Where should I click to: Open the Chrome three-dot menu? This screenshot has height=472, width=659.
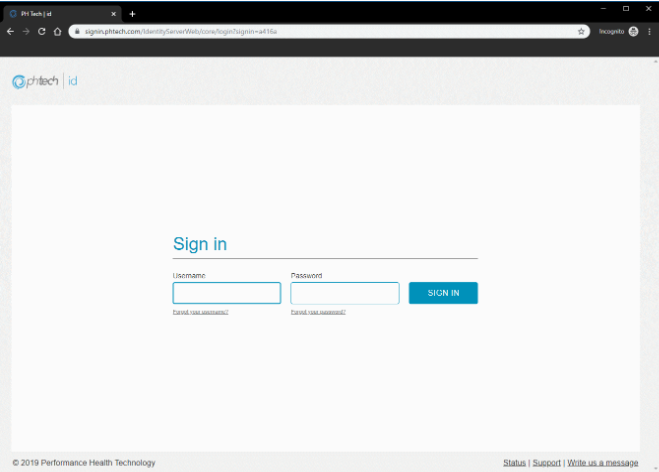[649, 31]
